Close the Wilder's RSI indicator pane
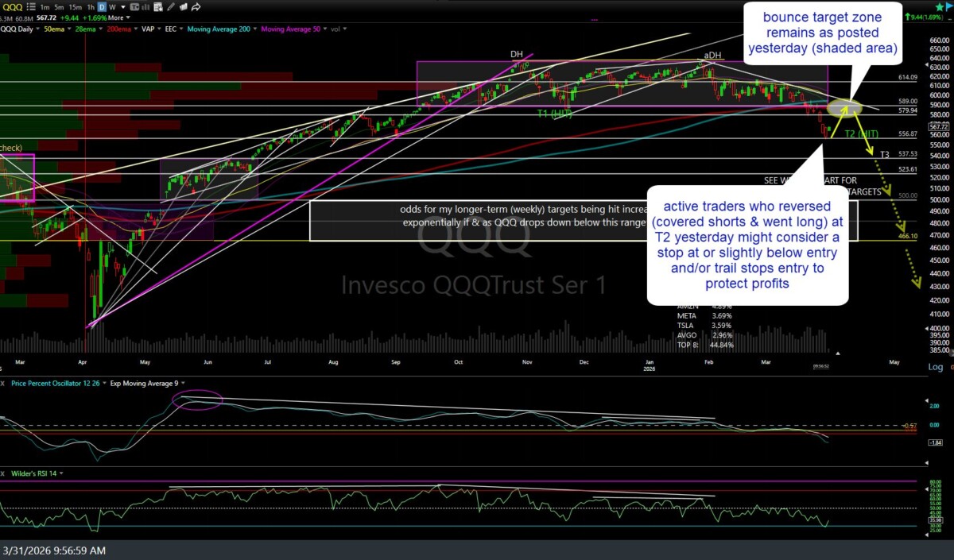 [x=3, y=473]
